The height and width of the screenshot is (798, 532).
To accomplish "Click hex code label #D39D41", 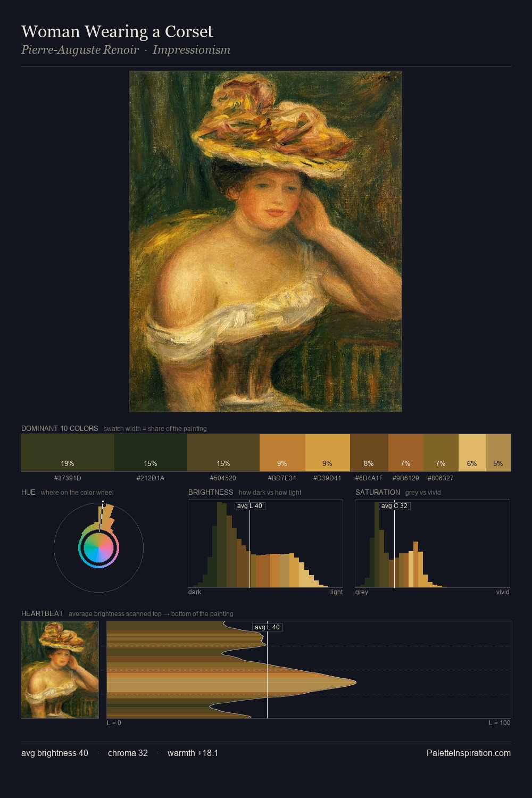I will pyautogui.click(x=327, y=478).
